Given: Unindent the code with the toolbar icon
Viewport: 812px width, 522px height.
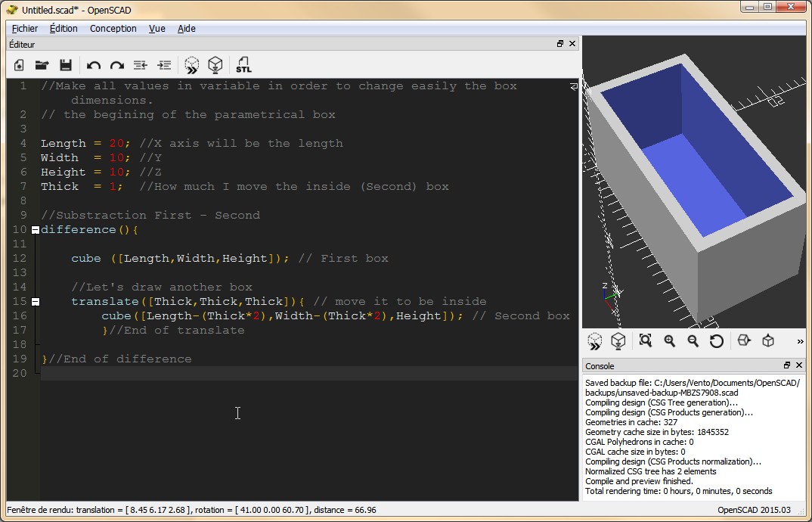Looking at the screenshot, I should click(141, 65).
